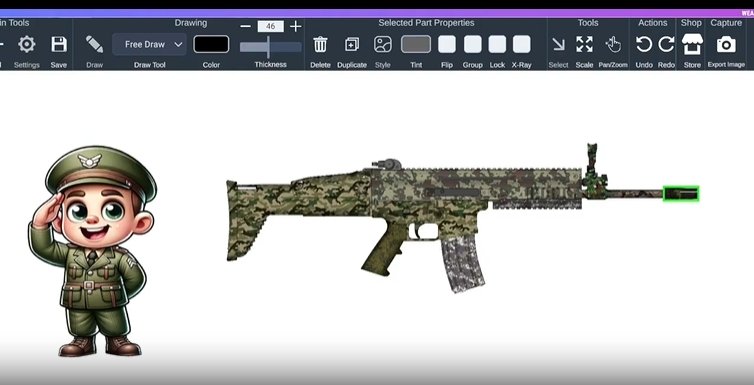Save with the floppy disk icon
Image resolution: width=754 pixels, height=385 pixels.
tap(59, 44)
